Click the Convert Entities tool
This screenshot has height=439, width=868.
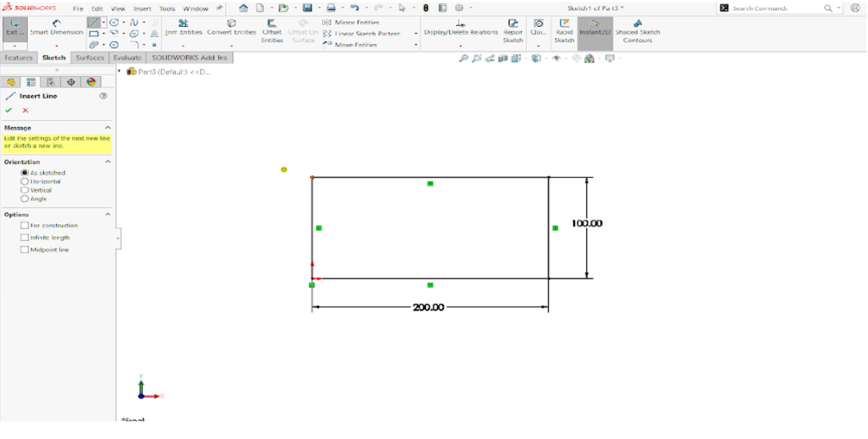[232, 27]
